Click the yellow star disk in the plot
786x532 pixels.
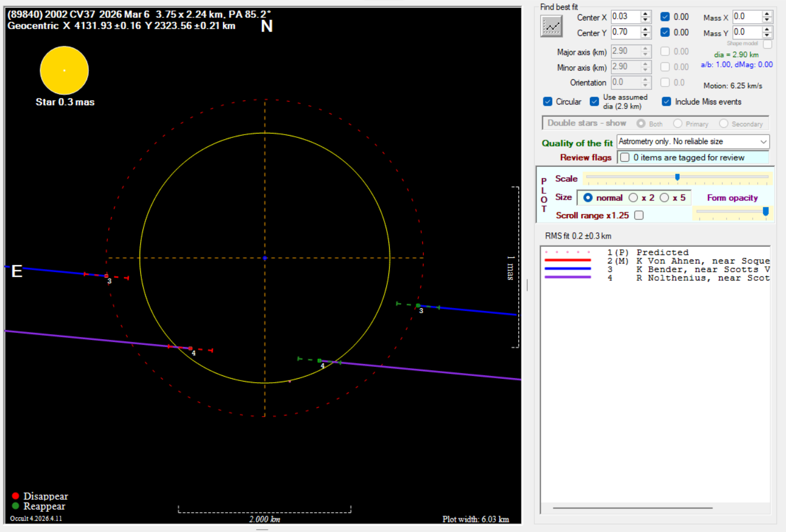tap(64, 71)
